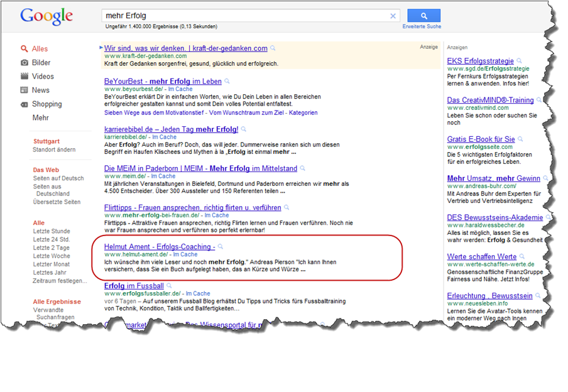Click the blue search magnifier button
This screenshot has width=568, height=392.
tap(424, 16)
